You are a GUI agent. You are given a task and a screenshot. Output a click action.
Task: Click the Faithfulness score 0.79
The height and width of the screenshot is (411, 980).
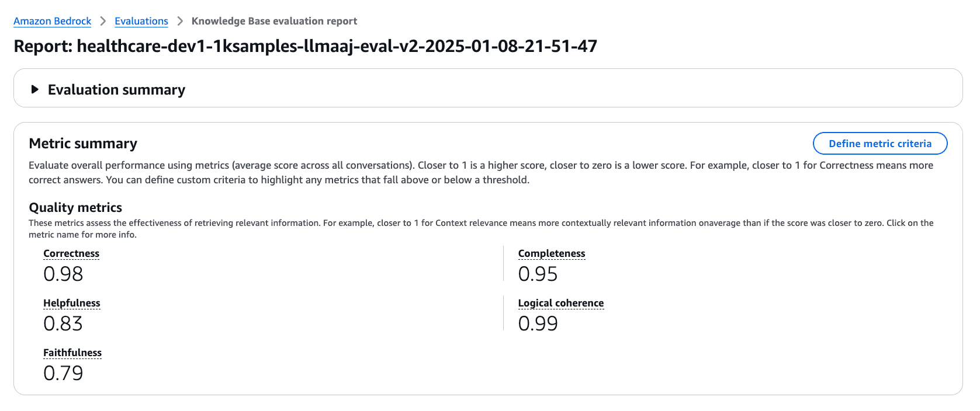(64, 373)
